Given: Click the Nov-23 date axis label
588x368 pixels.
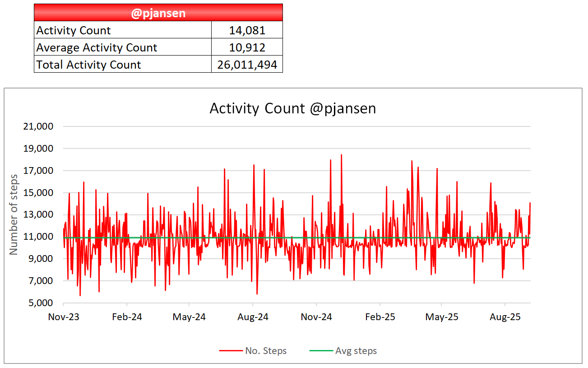Looking at the screenshot, I should click(x=64, y=317).
